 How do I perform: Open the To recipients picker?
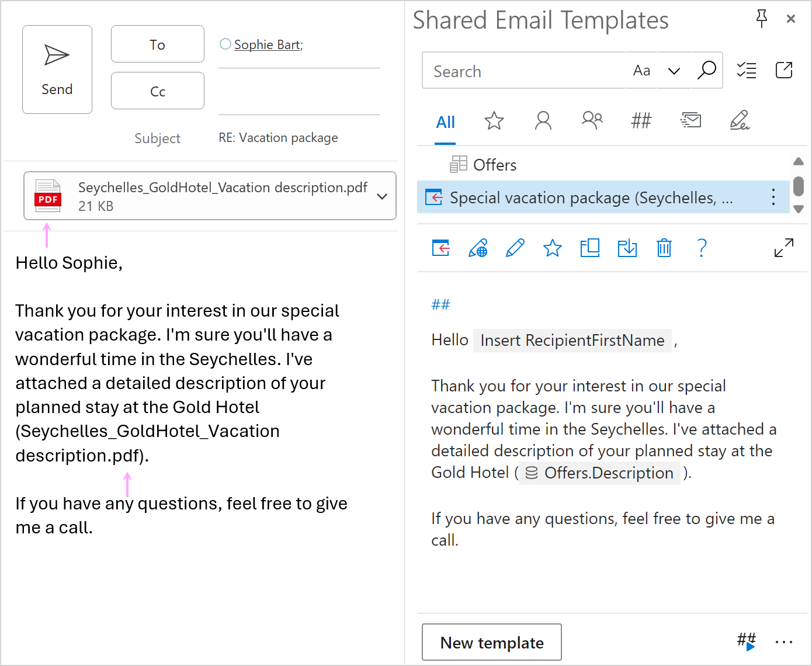point(158,44)
